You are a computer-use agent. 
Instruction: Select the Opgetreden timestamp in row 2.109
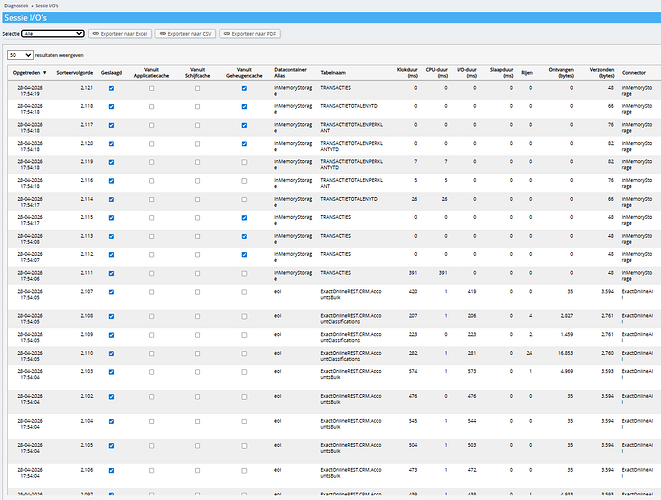pyautogui.click(x=30, y=337)
